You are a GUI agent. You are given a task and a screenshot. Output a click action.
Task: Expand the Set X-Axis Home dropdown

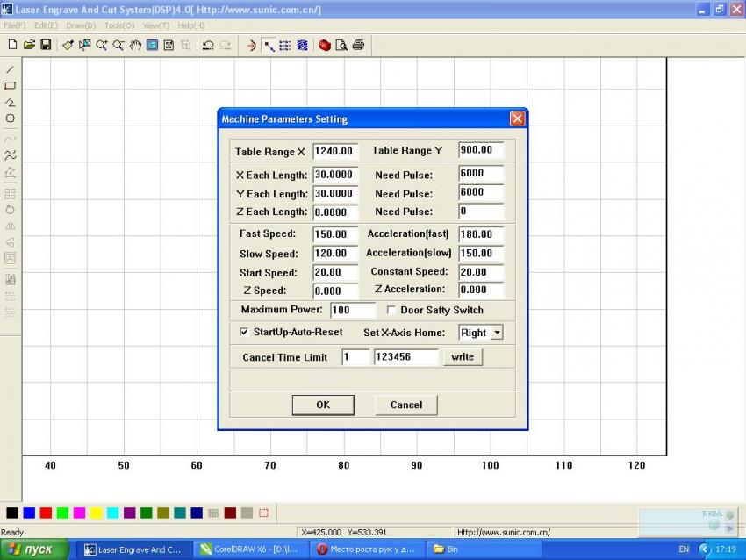(497, 333)
